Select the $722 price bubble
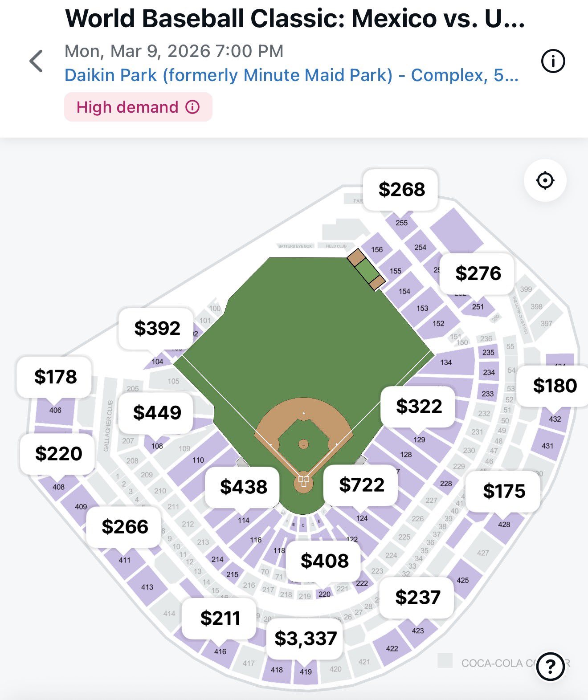The height and width of the screenshot is (700, 588). point(361,485)
